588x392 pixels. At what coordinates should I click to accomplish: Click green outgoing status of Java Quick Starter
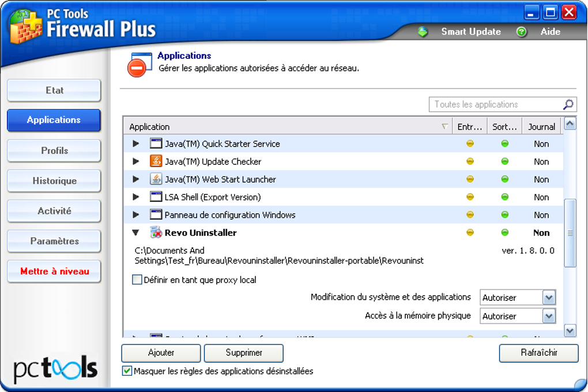(505, 144)
